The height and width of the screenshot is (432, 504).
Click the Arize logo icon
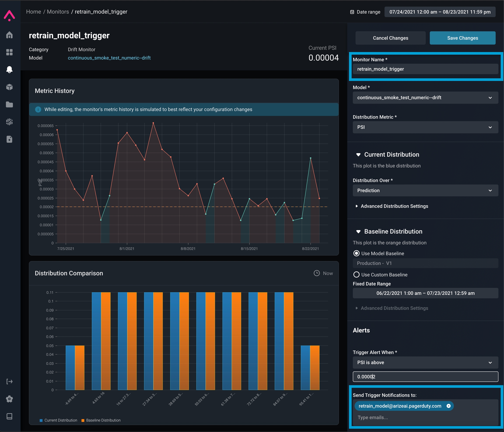tap(9, 16)
